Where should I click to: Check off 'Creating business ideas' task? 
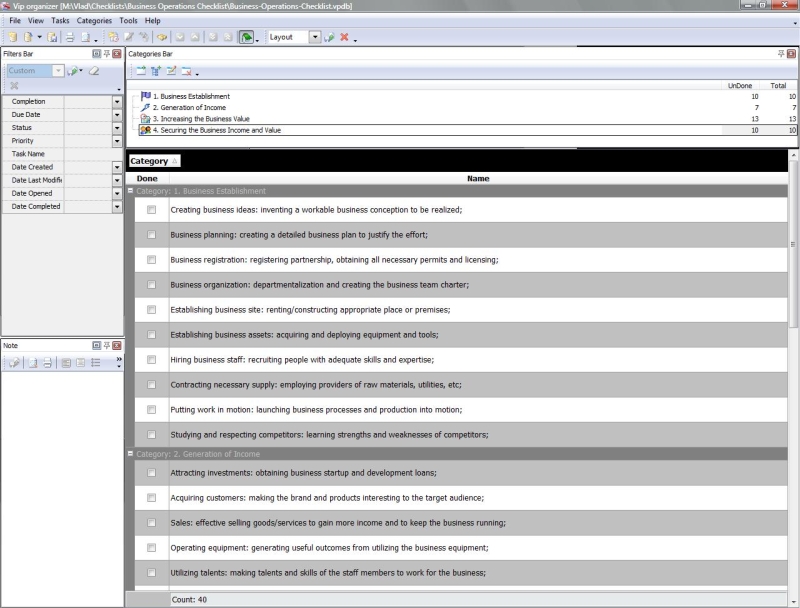click(151, 210)
